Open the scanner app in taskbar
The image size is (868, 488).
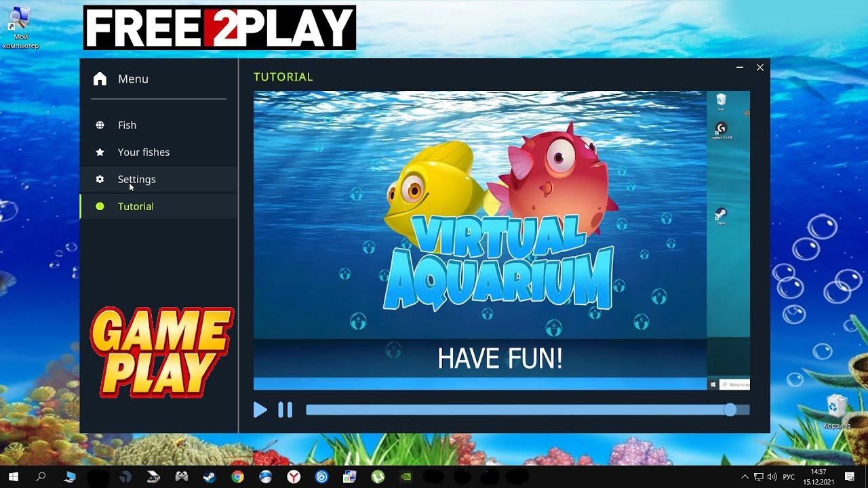(x=153, y=476)
